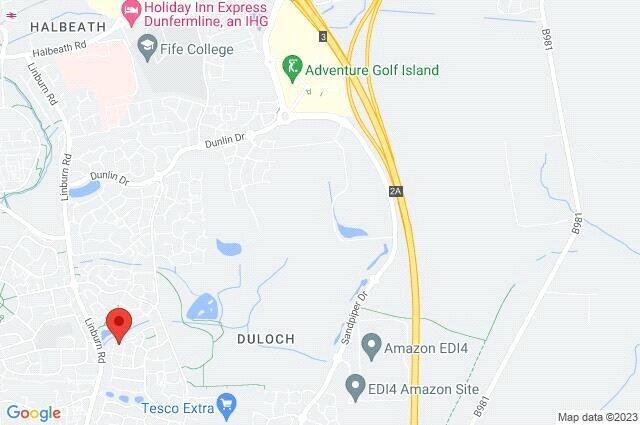Click the junction 2A motorway badge
Image resolution: width=640 pixels, height=425 pixels.
pyautogui.click(x=396, y=191)
